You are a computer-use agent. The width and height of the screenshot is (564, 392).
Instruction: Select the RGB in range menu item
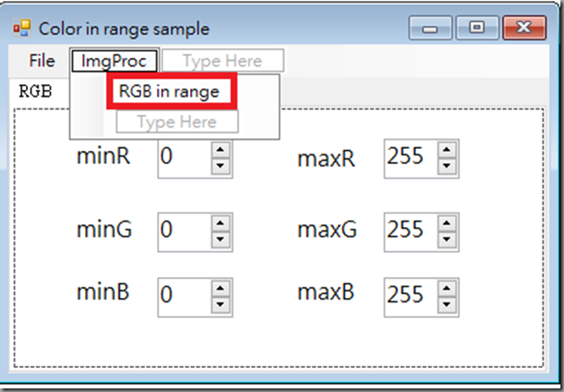pyautogui.click(x=171, y=91)
